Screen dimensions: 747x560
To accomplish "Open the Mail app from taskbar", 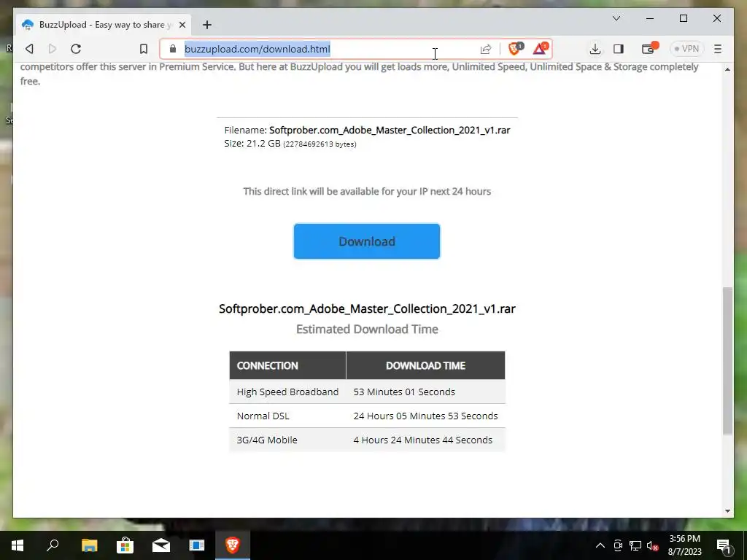I will point(161,545).
